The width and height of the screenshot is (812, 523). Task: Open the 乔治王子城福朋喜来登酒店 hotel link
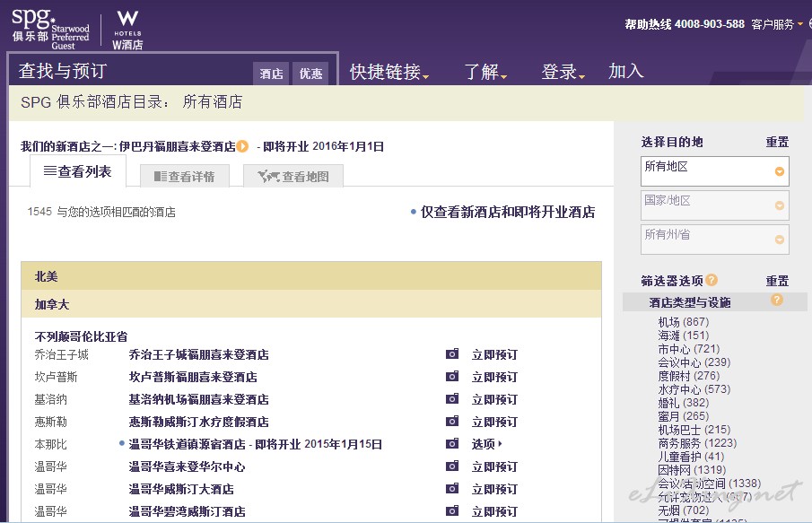click(199, 354)
